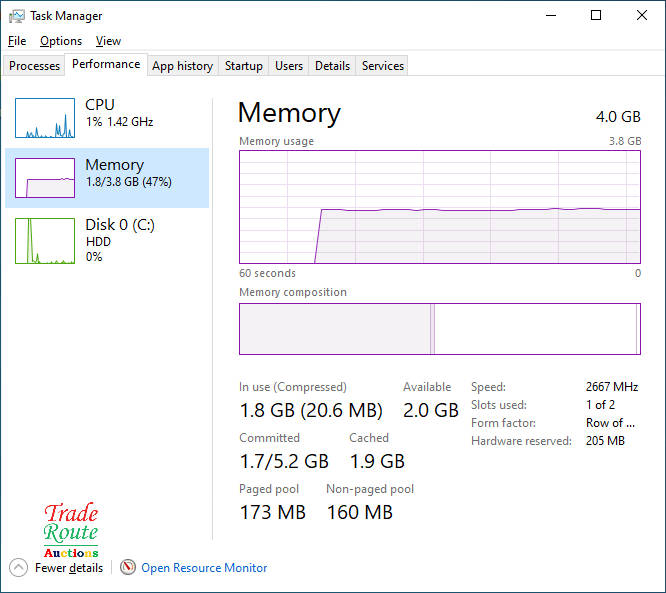Open the Users tab
The image size is (666, 593).
289,66
